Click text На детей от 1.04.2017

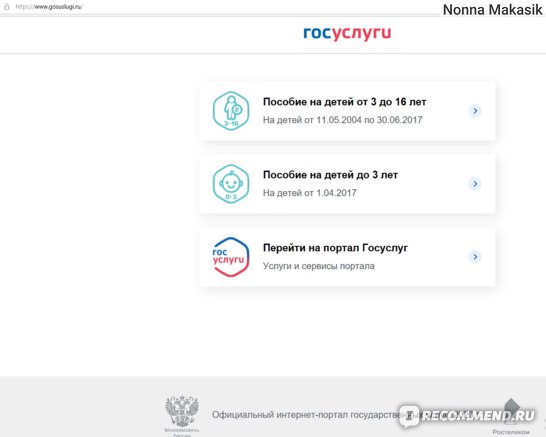(x=310, y=193)
